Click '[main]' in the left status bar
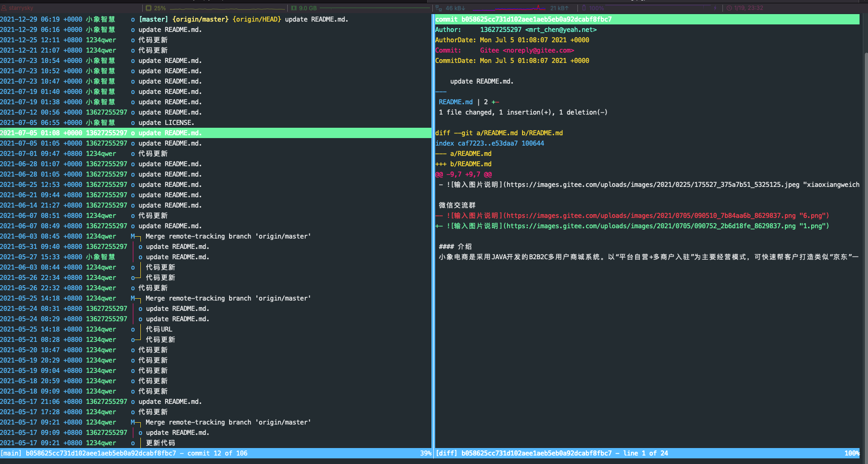Image resolution: width=868 pixels, height=464 pixels. pyautogui.click(x=11, y=453)
